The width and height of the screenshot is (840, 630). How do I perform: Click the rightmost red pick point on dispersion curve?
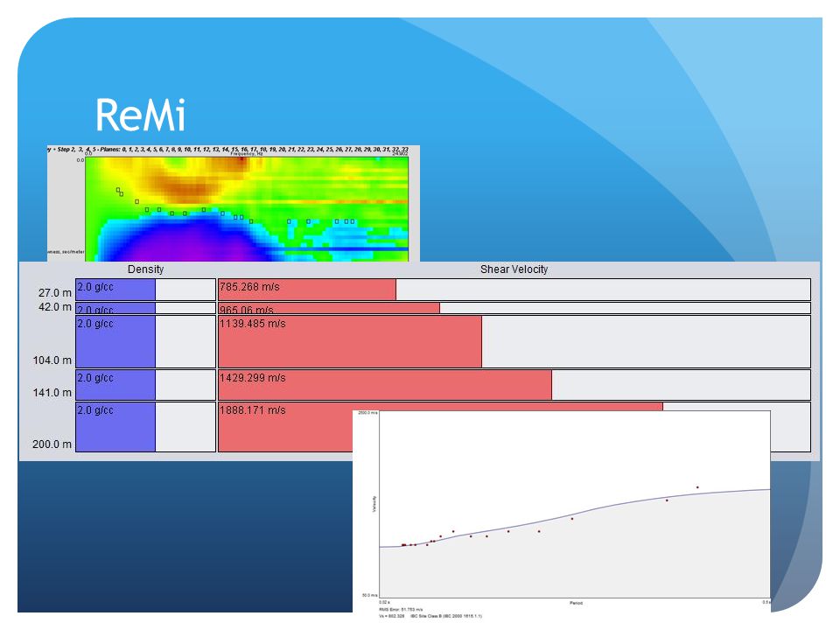(697, 487)
